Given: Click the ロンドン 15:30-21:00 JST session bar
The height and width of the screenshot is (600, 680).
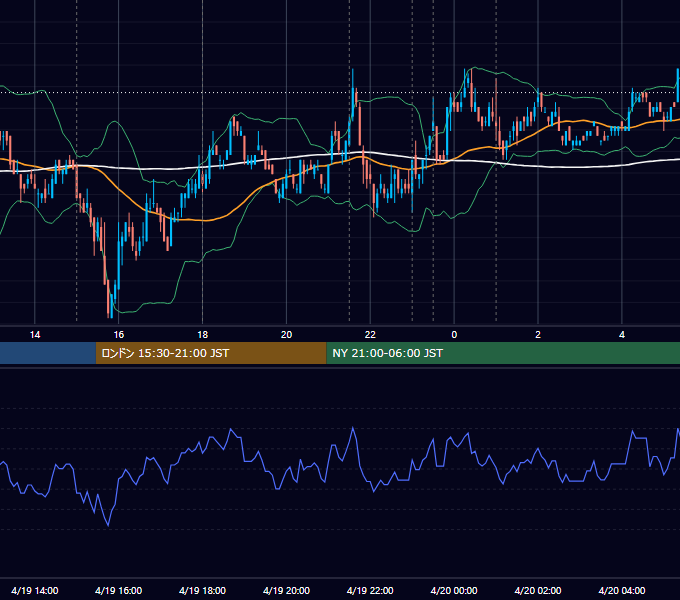Looking at the screenshot, I should [x=211, y=353].
